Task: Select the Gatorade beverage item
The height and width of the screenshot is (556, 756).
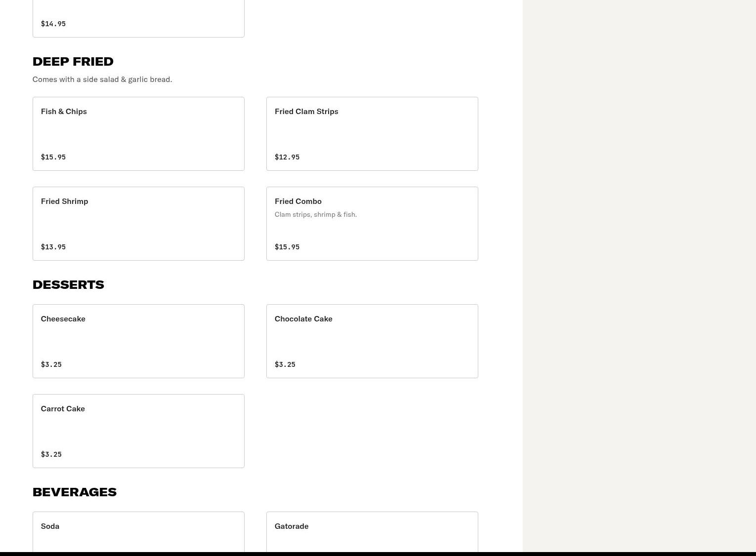Action: click(372, 532)
